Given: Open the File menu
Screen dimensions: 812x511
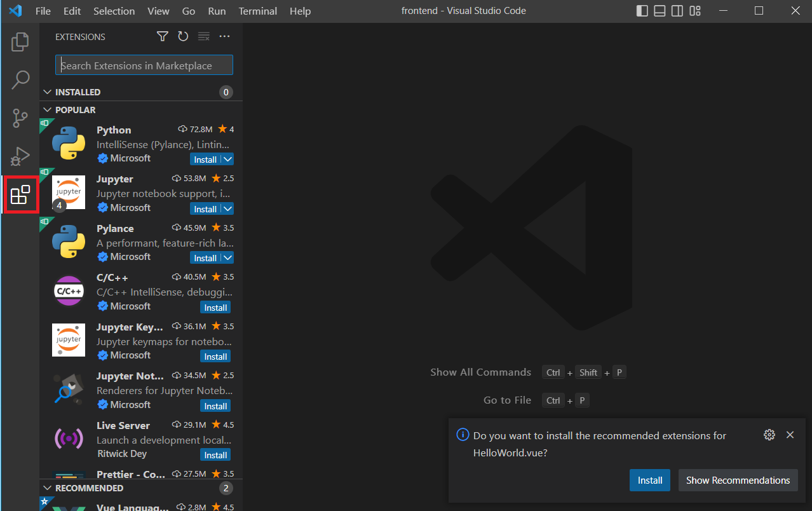Looking at the screenshot, I should pyautogui.click(x=43, y=11).
